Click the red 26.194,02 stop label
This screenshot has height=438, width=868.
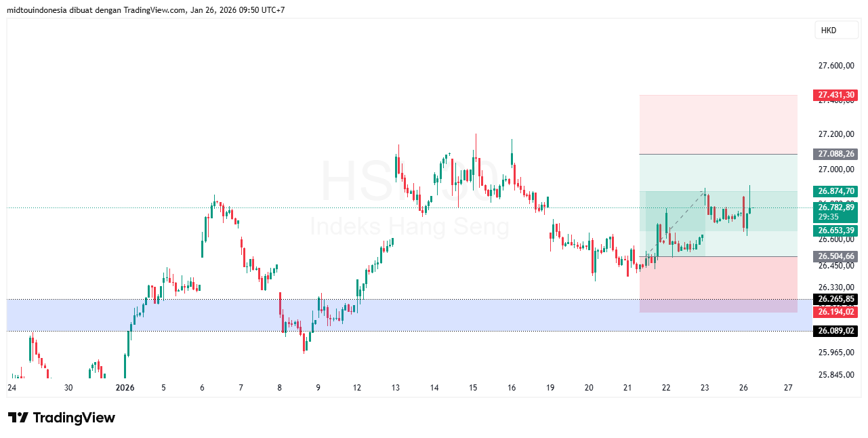[835, 312]
